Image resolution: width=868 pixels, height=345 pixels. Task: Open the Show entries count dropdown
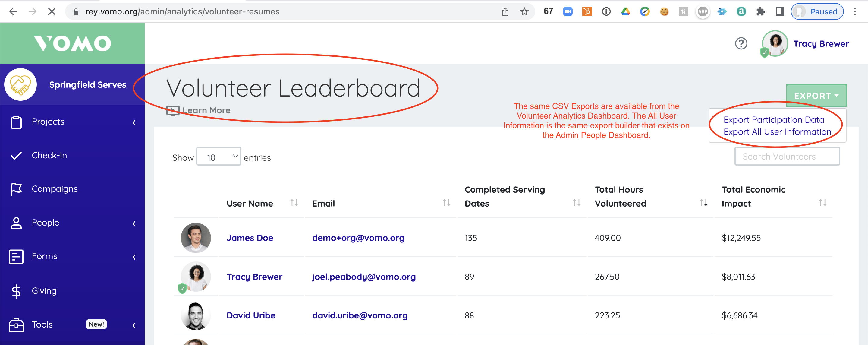pyautogui.click(x=219, y=156)
